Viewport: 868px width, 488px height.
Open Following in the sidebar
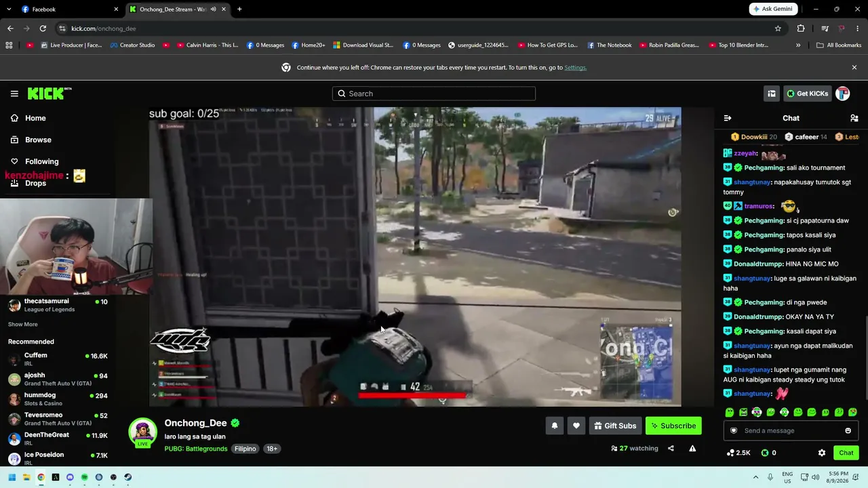tap(41, 161)
